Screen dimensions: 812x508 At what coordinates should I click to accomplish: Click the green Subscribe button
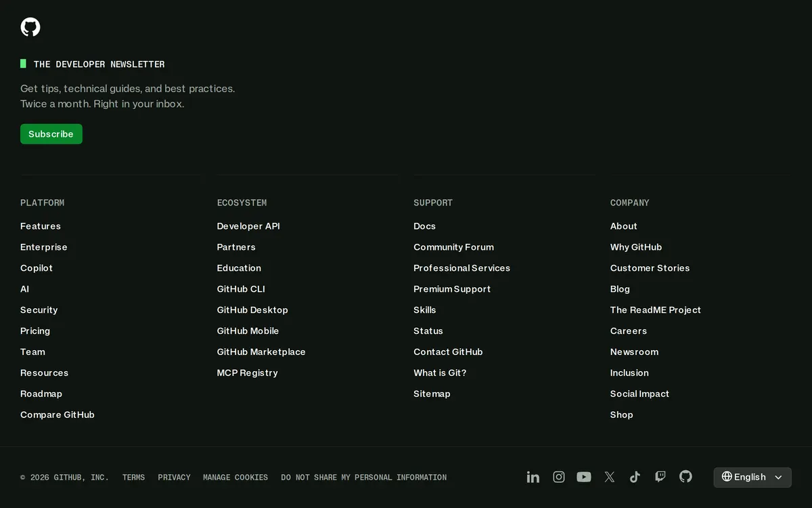coord(51,134)
